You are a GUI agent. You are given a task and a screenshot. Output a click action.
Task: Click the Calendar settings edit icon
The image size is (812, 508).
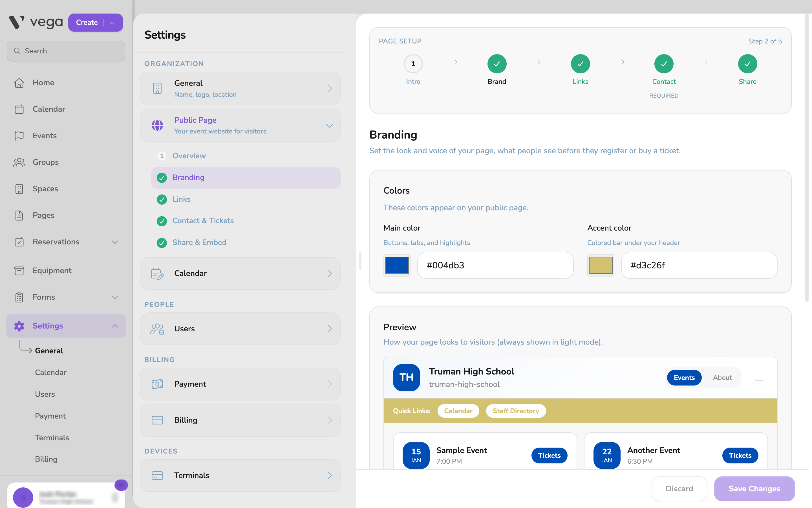click(x=157, y=273)
